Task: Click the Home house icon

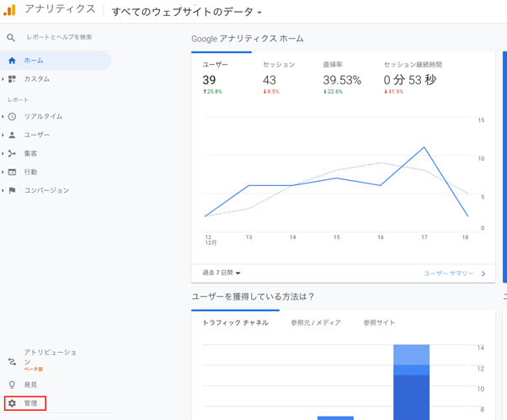Action: click(12, 61)
